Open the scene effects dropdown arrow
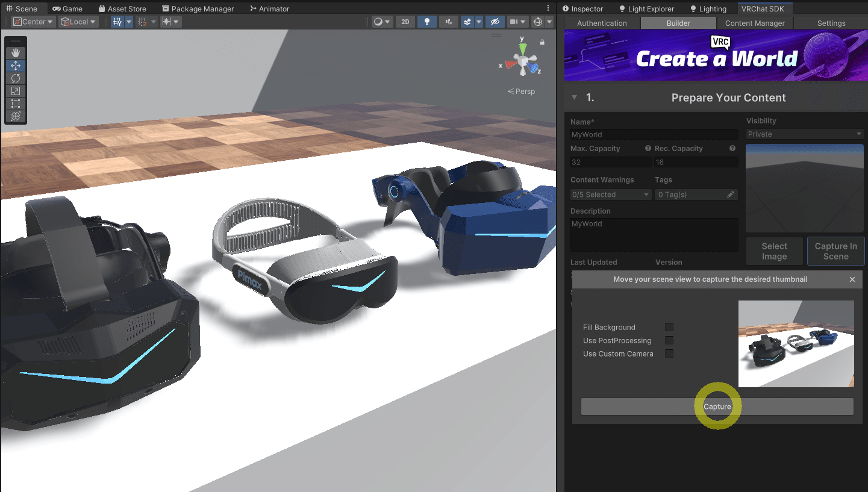Viewport: 868px width, 492px height. [479, 22]
